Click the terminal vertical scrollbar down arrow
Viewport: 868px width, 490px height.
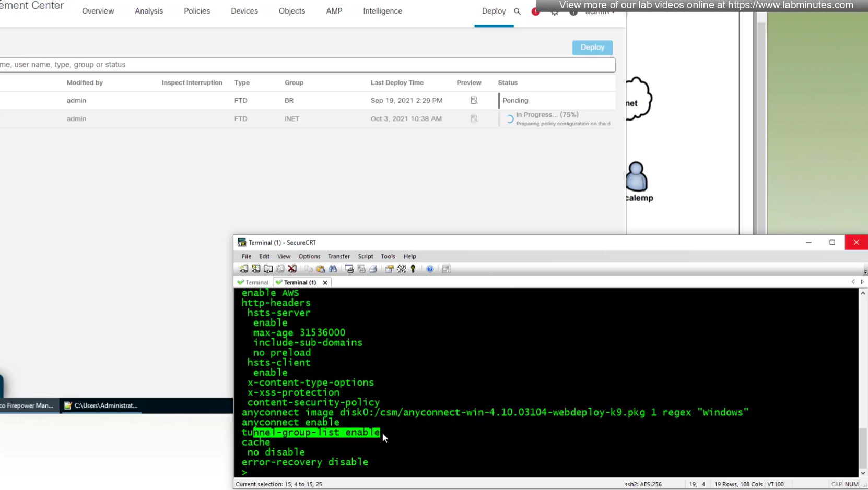863,473
